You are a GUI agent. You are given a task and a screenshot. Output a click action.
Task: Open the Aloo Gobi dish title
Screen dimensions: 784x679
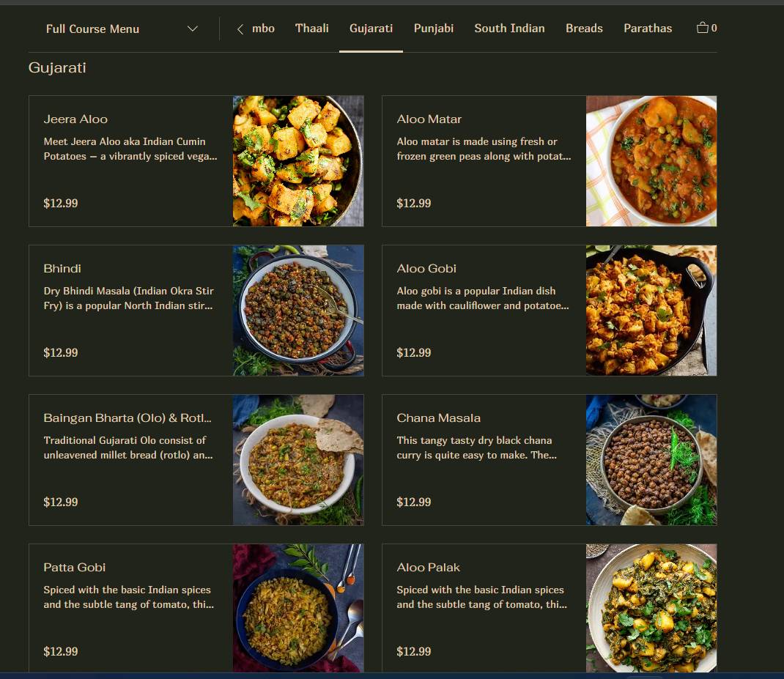426,269
